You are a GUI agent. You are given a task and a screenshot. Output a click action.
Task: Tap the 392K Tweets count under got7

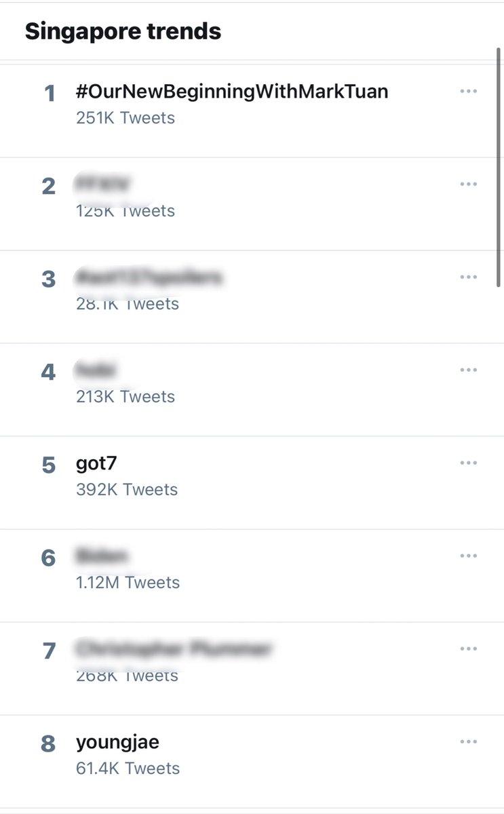coord(127,490)
